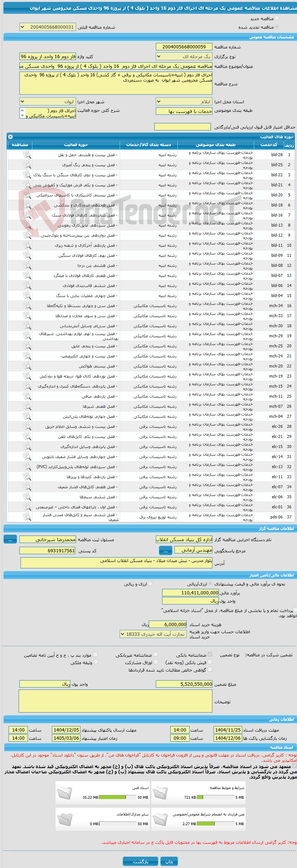Open the شرایط و ضوابط مناقصه folder

click(161, 793)
